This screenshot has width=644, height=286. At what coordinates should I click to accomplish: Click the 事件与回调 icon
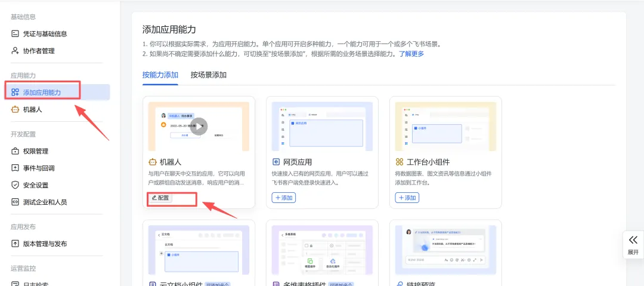click(x=15, y=168)
